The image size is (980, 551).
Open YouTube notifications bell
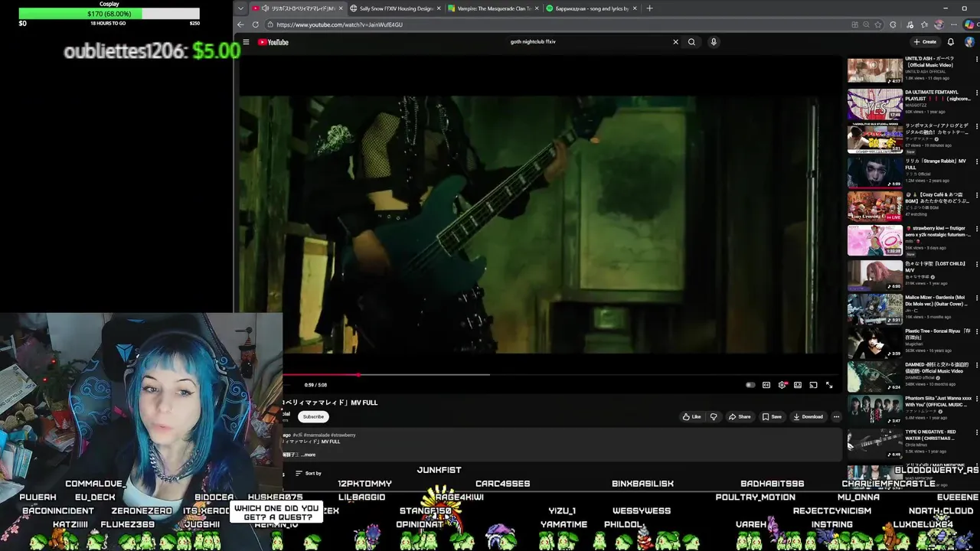click(x=951, y=42)
